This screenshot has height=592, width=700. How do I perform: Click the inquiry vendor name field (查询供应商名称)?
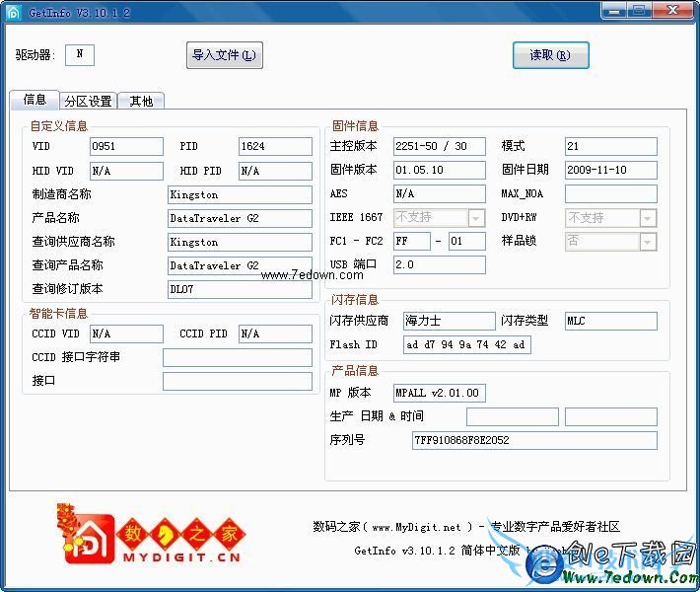(240, 242)
